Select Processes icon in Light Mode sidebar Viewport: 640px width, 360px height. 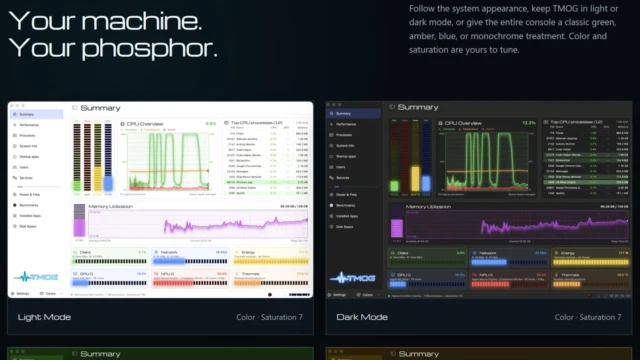pos(15,136)
